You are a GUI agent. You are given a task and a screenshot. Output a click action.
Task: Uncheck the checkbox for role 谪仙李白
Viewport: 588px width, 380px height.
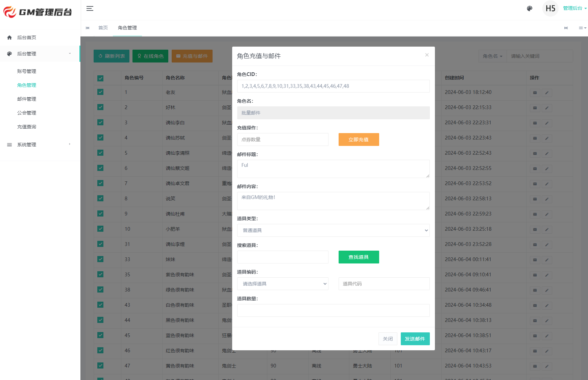100,122
